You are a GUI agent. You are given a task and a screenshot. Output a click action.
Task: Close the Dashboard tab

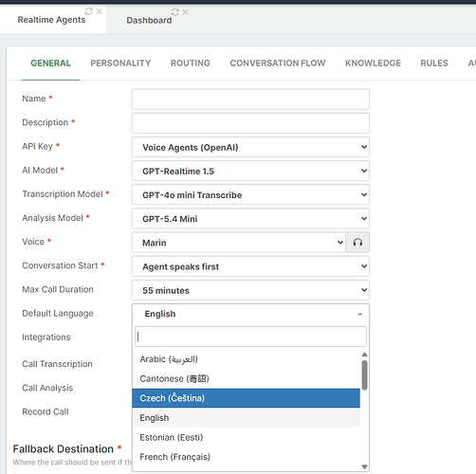pos(186,12)
